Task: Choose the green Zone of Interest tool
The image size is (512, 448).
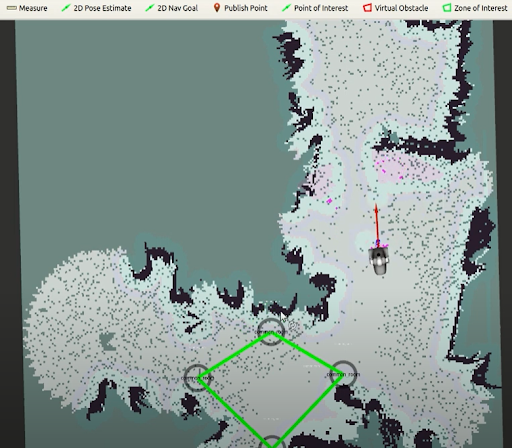Action: (x=475, y=8)
